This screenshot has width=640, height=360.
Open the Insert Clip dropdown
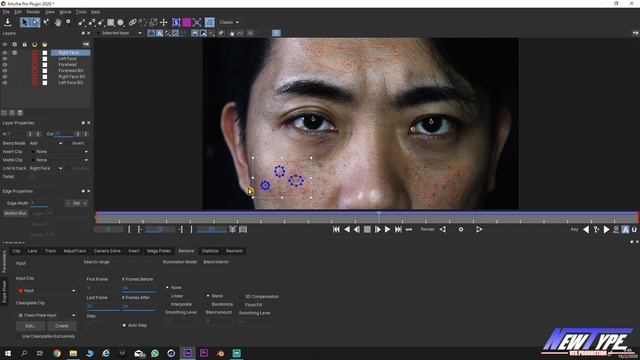tap(60, 152)
